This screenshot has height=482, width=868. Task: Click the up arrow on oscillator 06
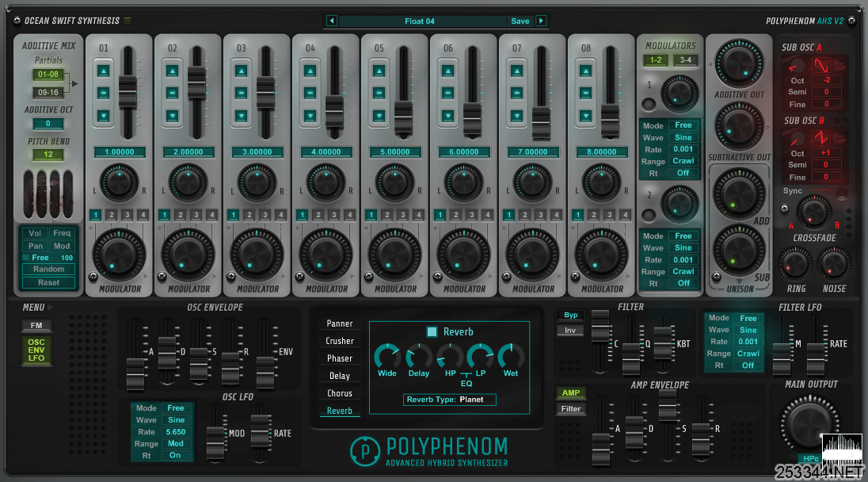(447, 71)
